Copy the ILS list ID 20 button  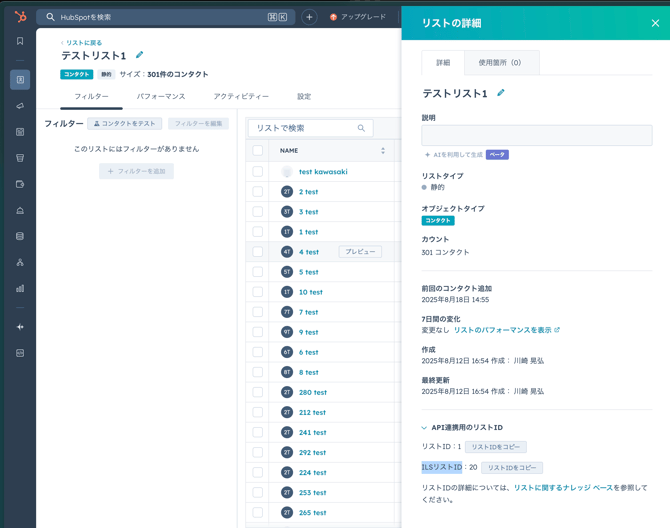tap(512, 468)
